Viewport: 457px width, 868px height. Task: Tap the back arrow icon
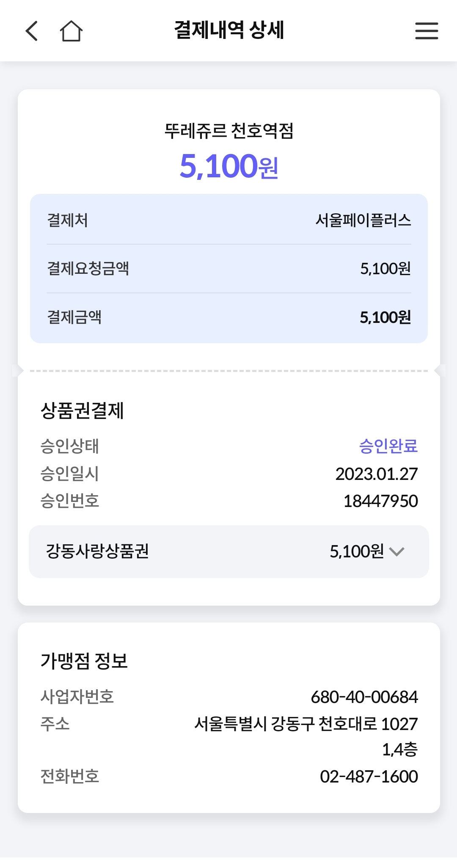32,31
